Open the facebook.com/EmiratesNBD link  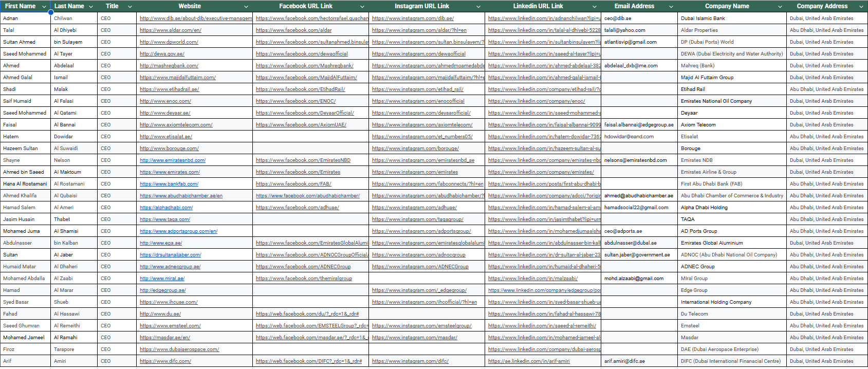point(303,160)
